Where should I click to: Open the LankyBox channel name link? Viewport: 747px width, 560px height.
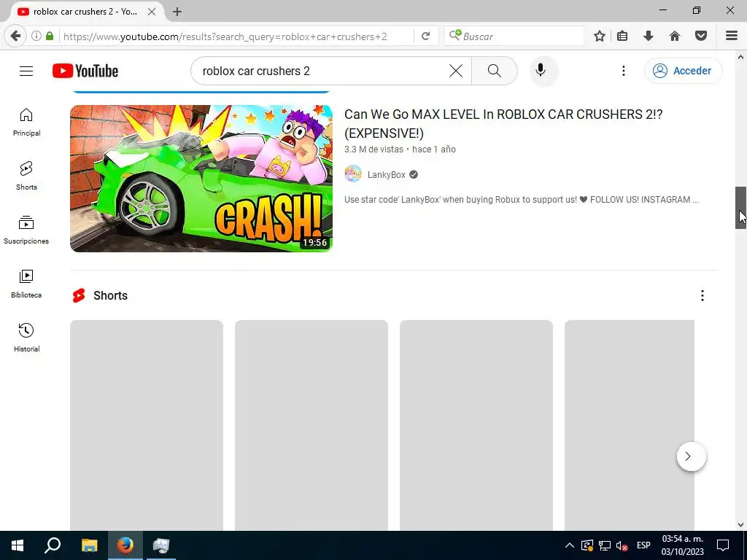(x=387, y=175)
